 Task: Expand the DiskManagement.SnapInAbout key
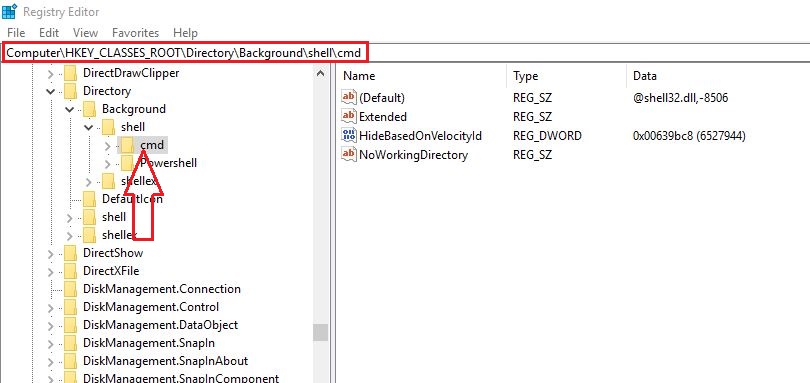50,362
